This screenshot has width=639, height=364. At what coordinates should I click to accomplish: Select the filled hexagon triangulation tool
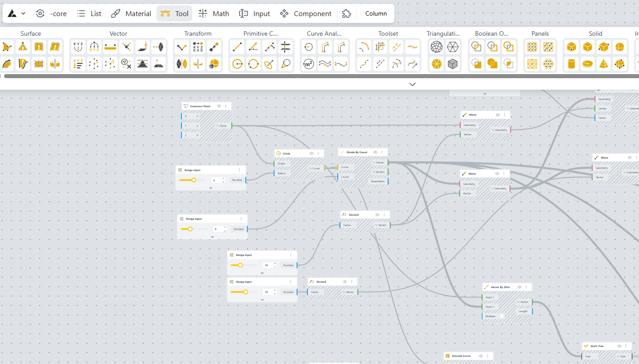click(437, 64)
